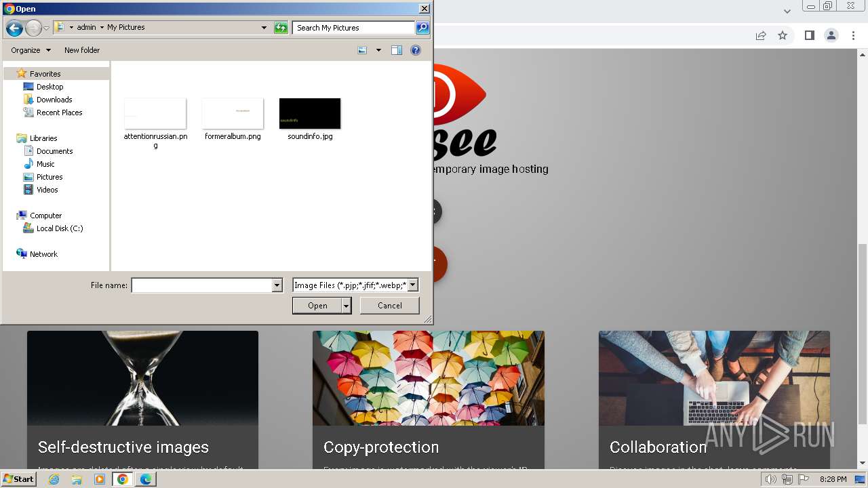Open the view options dropdown arrow
The image size is (868, 488).
coord(378,50)
